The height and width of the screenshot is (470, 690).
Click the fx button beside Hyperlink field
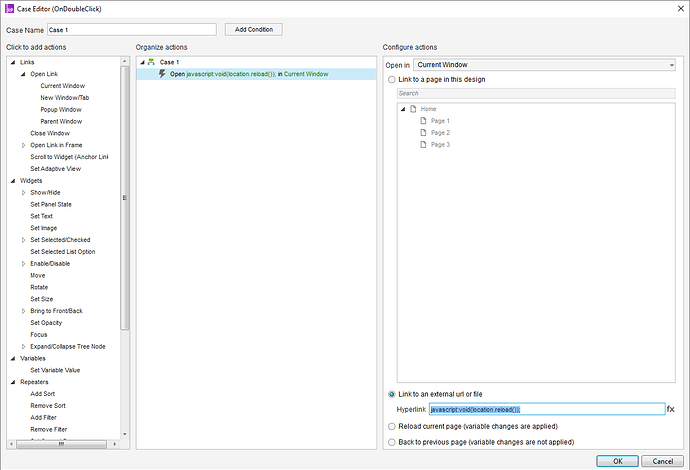click(671, 409)
